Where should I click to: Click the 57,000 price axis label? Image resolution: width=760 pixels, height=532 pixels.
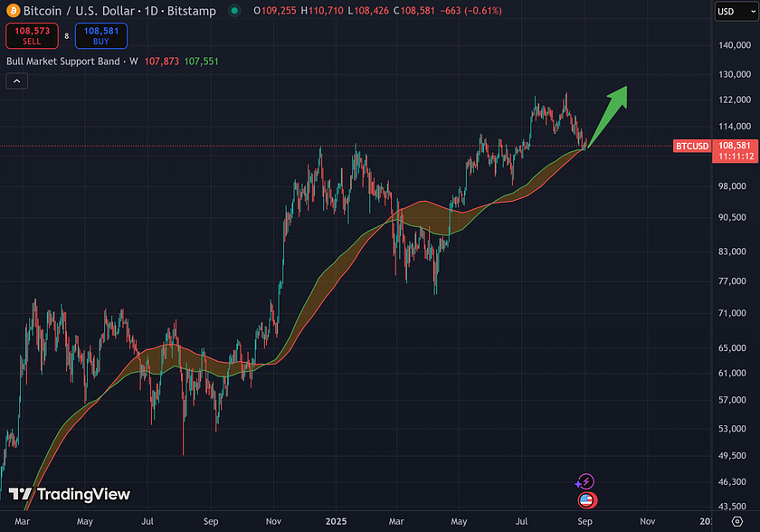(732, 400)
